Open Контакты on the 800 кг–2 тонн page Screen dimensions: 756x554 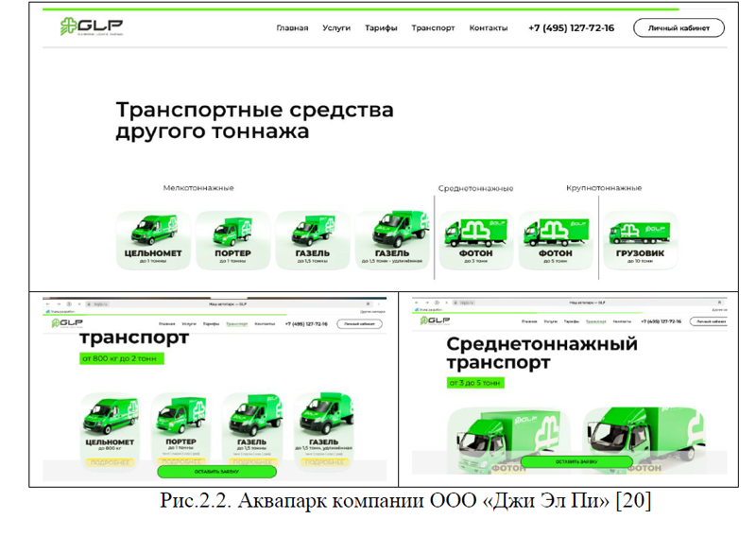pos(265,324)
